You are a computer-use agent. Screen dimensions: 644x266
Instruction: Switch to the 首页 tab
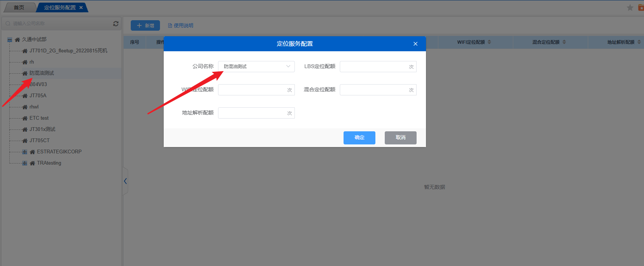click(x=19, y=7)
